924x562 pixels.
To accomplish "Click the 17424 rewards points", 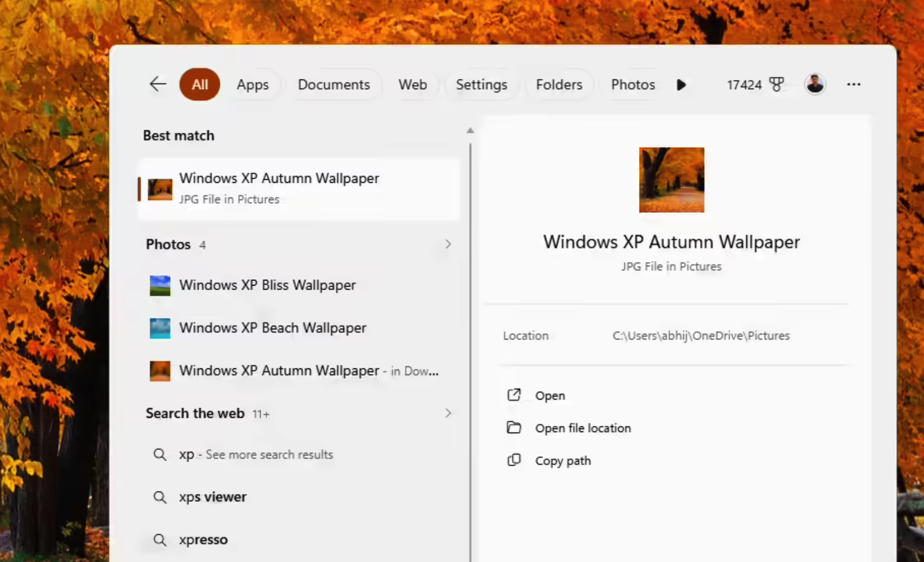I will point(744,85).
